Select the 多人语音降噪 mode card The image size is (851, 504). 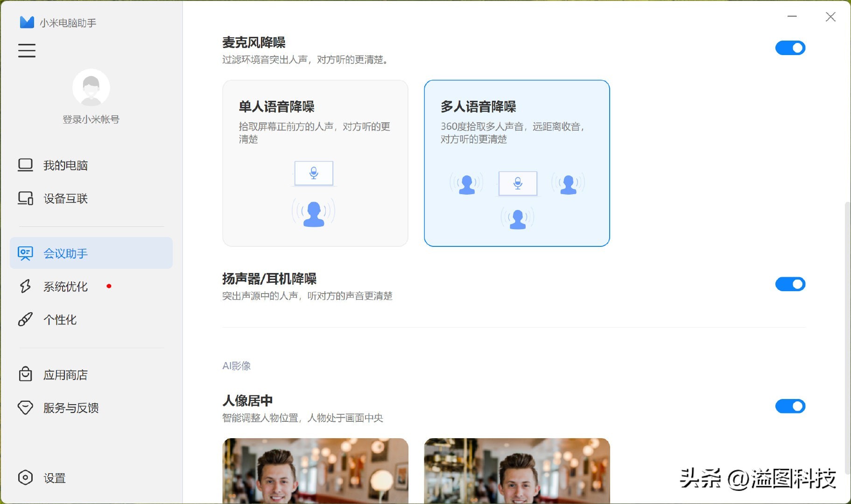point(517,163)
